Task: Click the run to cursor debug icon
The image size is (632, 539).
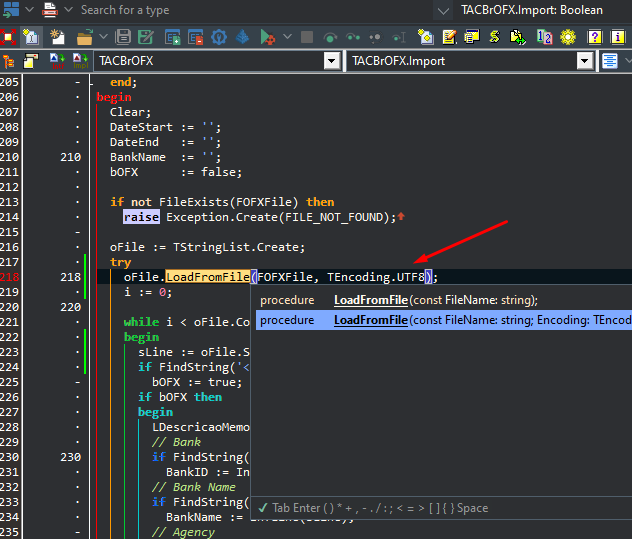Action: coord(399,37)
